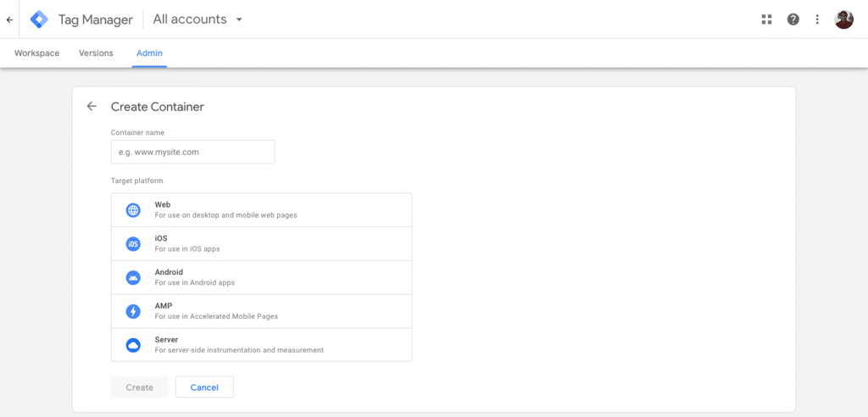Image resolution: width=868 pixels, height=417 pixels.
Task: Choose 'For use in Accelerated Mobile Pages'
Action: (216, 316)
